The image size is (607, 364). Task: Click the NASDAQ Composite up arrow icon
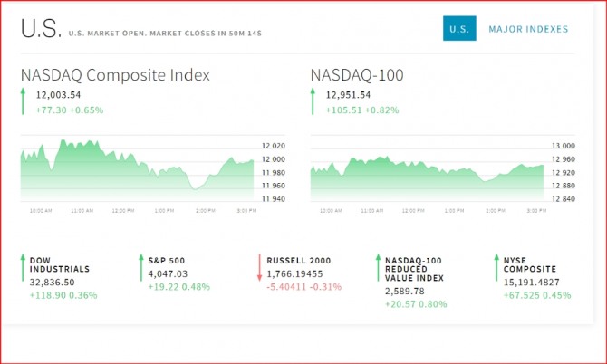click(x=23, y=101)
